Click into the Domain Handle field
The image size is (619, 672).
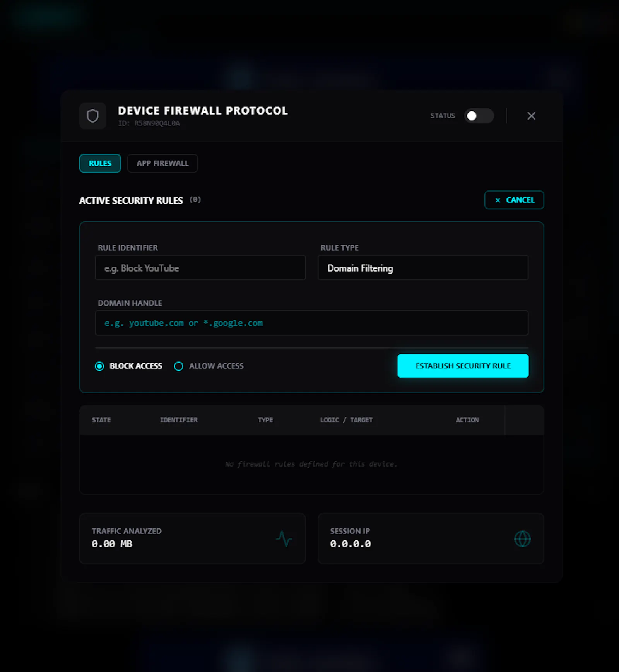[x=312, y=323]
